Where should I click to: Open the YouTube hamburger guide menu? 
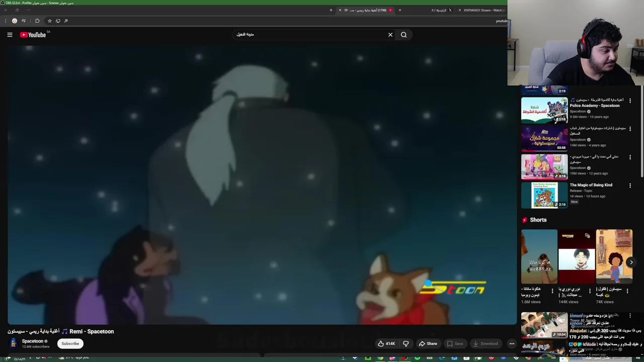(10, 35)
